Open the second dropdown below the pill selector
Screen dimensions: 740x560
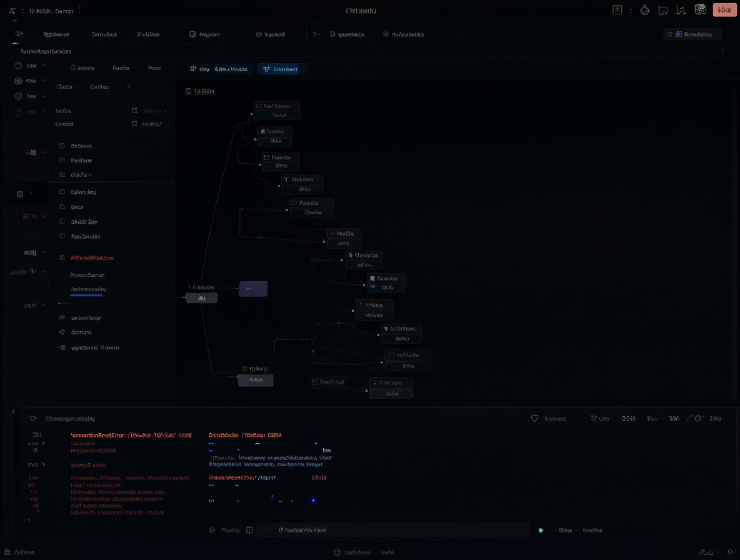coord(149,124)
